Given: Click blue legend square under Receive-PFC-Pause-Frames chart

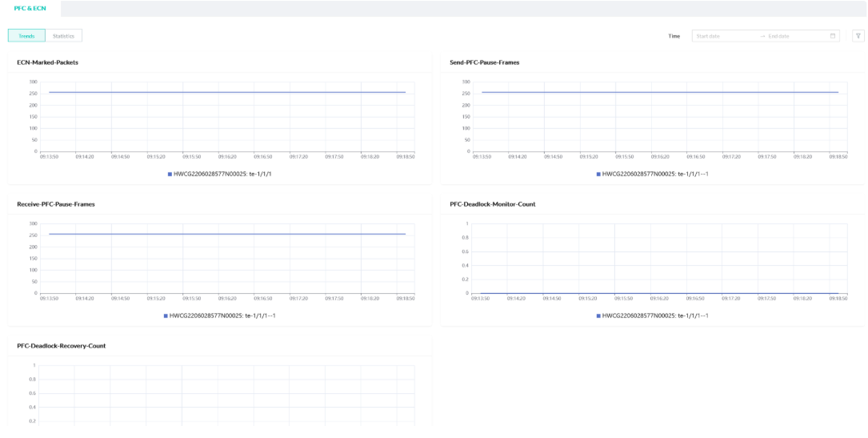Looking at the screenshot, I should coord(166,315).
